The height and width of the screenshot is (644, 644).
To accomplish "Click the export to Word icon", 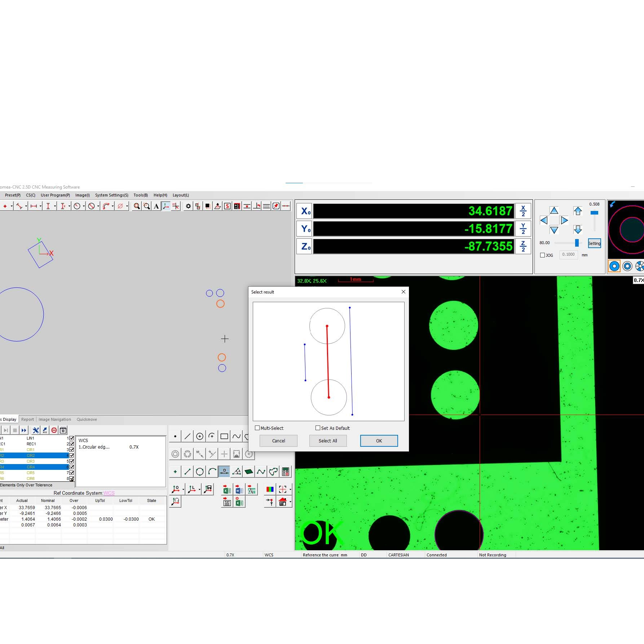I will (x=238, y=490).
